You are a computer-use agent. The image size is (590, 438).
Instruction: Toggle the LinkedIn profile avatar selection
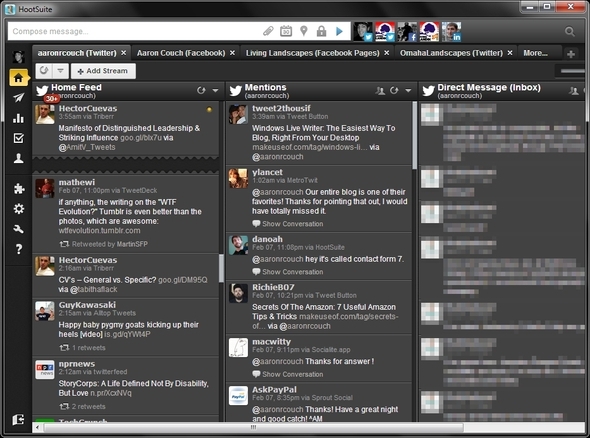pos(451,32)
